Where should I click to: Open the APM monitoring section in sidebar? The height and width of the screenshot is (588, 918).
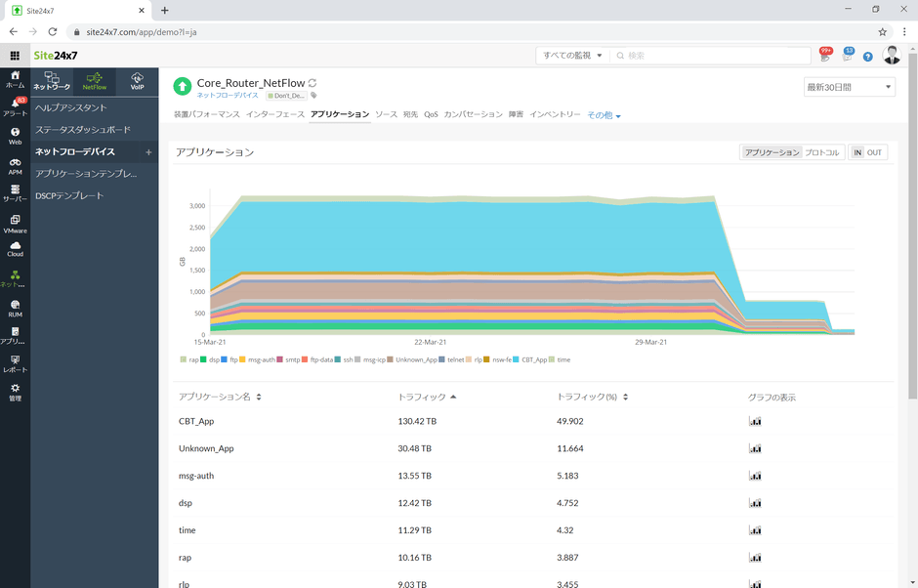pos(15,166)
